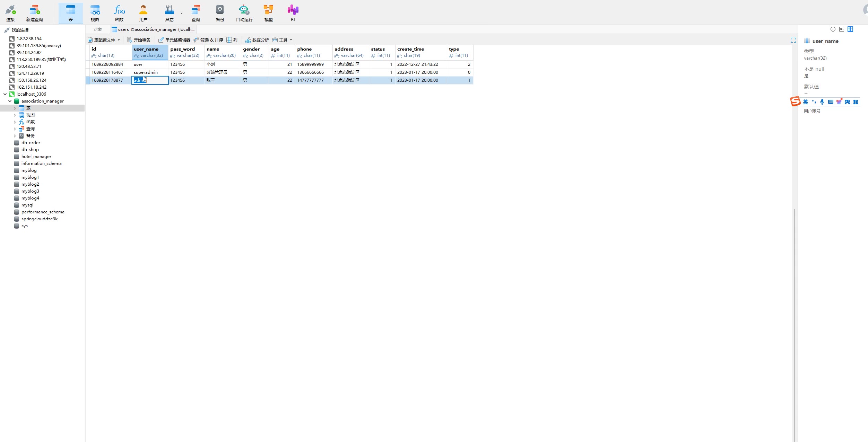Expand the 视图 node in association_manager tree
868x442 pixels.
click(x=15, y=115)
